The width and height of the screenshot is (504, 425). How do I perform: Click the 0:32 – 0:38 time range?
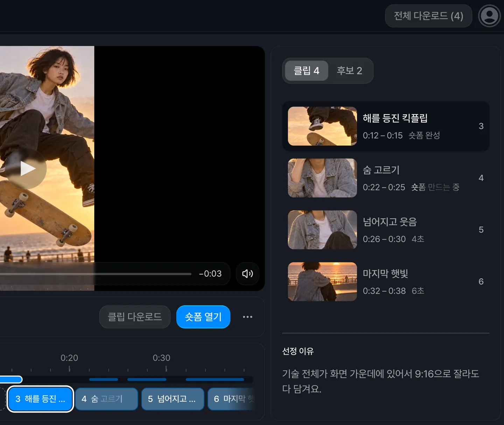(384, 291)
